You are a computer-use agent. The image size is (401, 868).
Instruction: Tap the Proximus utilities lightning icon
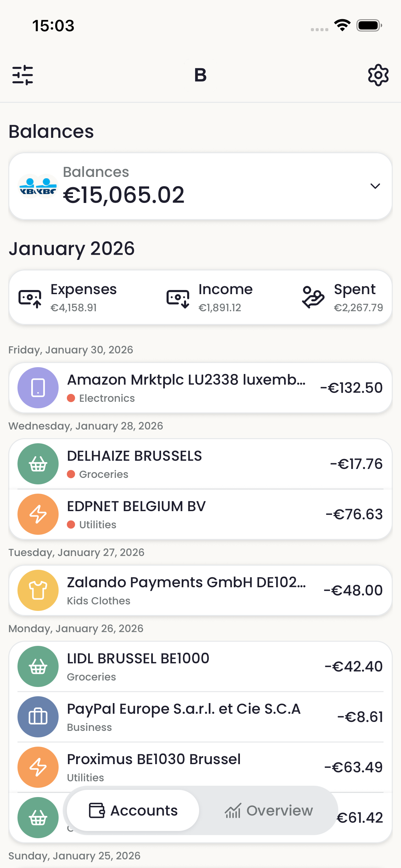(x=38, y=767)
